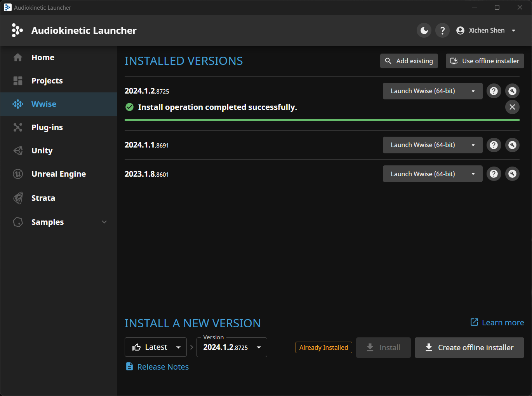
Task: Open the Projects section
Action: click(58, 81)
